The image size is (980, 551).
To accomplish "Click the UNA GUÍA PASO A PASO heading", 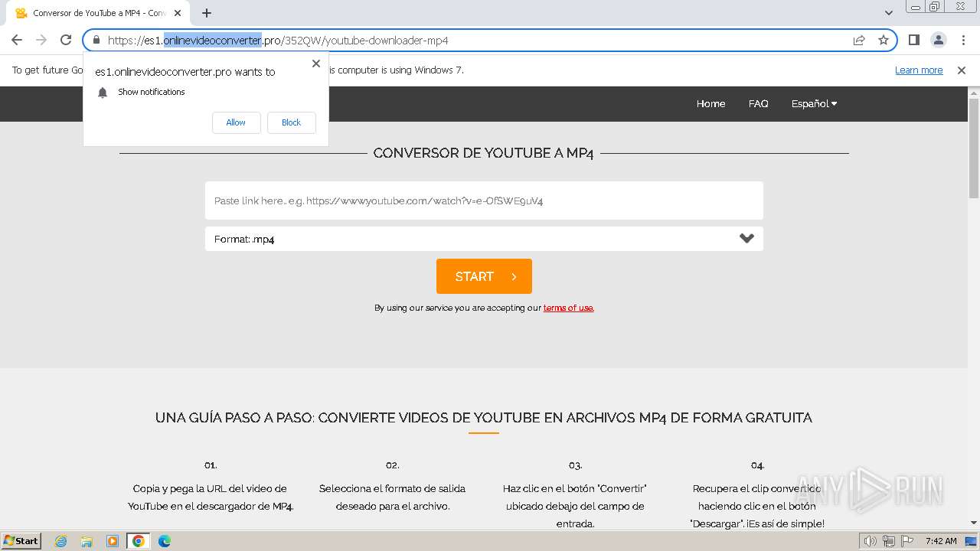I will (x=484, y=418).
